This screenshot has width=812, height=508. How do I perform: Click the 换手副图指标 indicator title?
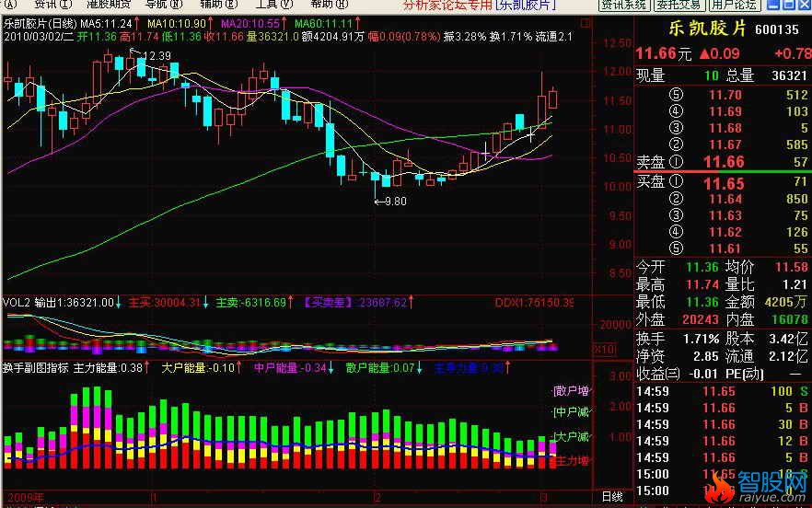coord(35,367)
